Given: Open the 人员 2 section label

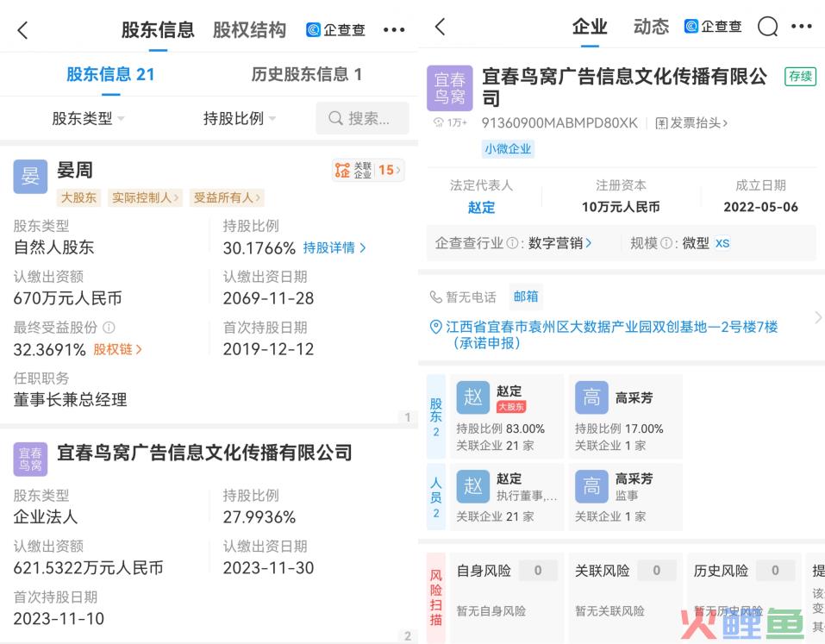Looking at the screenshot, I should [x=436, y=497].
